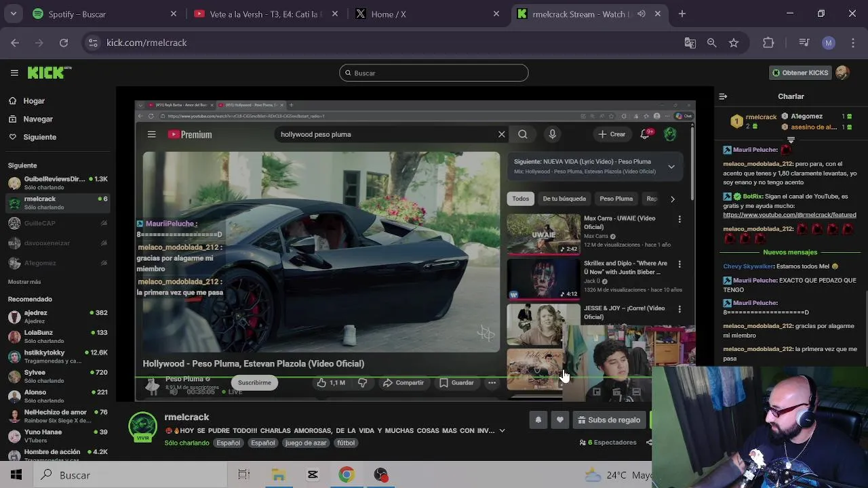Image resolution: width=868 pixels, height=488 pixels.
Task: Open Task View on the taskbar
Action: point(244,475)
